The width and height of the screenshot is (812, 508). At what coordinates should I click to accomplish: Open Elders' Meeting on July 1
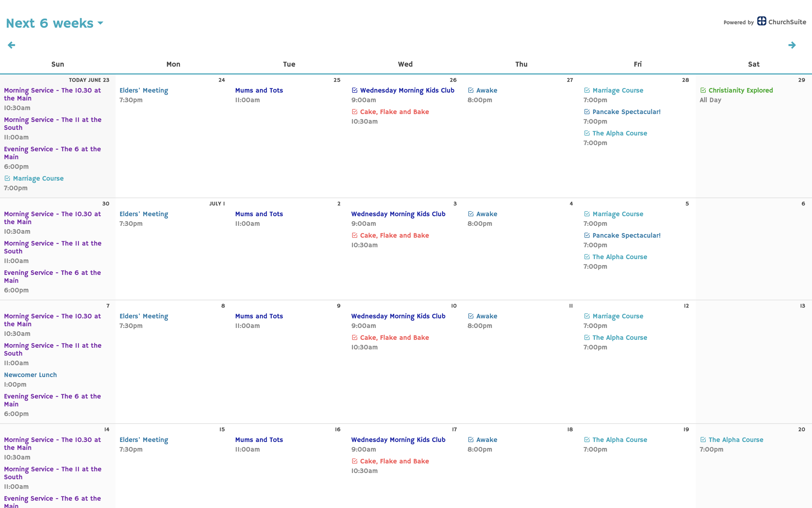tap(144, 214)
